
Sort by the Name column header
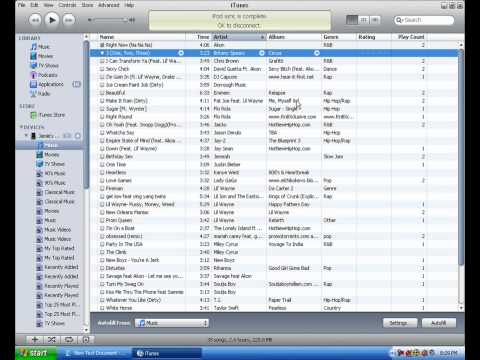coord(142,37)
